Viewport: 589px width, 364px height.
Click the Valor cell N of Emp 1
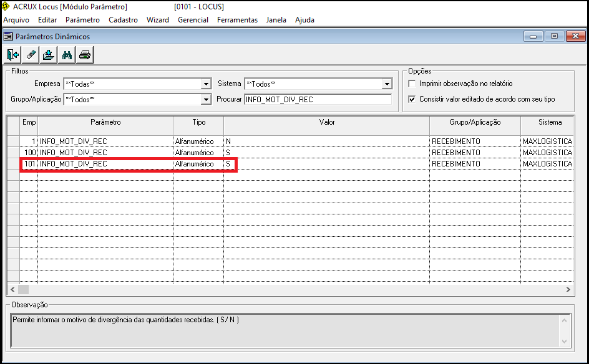pyautogui.click(x=327, y=141)
